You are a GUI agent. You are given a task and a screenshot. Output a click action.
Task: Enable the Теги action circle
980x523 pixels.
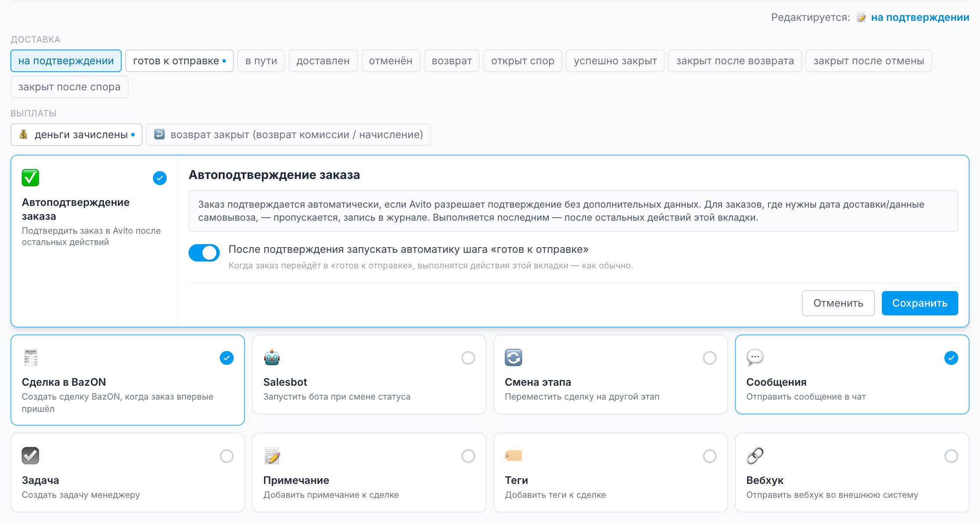(x=710, y=456)
